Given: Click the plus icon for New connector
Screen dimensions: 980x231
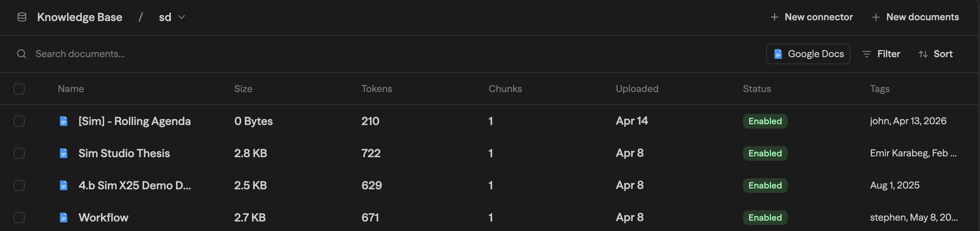Looking at the screenshot, I should point(774,17).
